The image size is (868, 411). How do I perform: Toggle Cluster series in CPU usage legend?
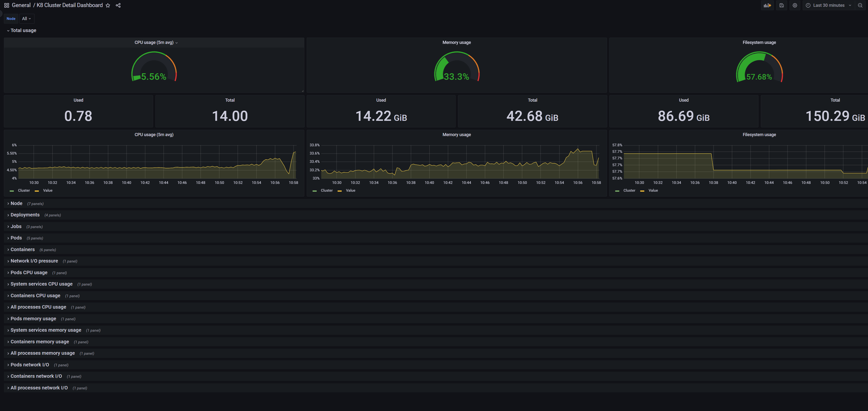point(24,190)
